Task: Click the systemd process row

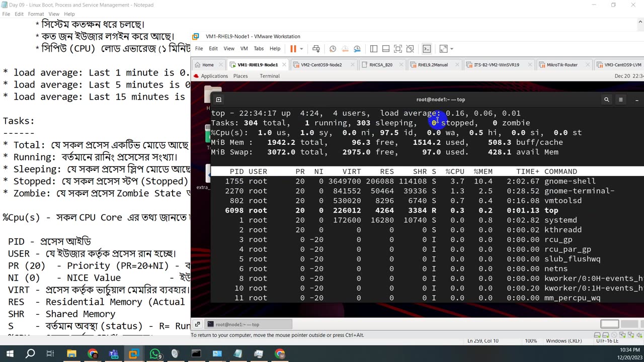Action: (427, 220)
